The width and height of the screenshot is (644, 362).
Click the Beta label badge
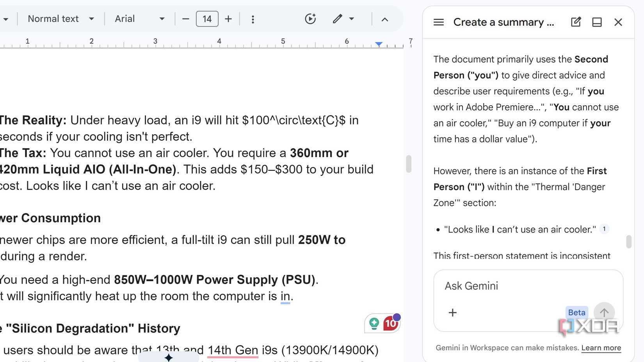[x=576, y=312]
